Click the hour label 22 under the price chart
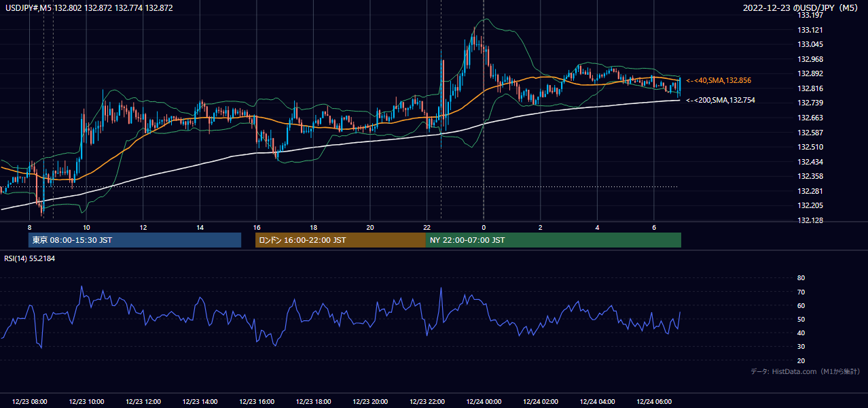Viewport: 868px width, 408px height. pyautogui.click(x=427, y=227)
